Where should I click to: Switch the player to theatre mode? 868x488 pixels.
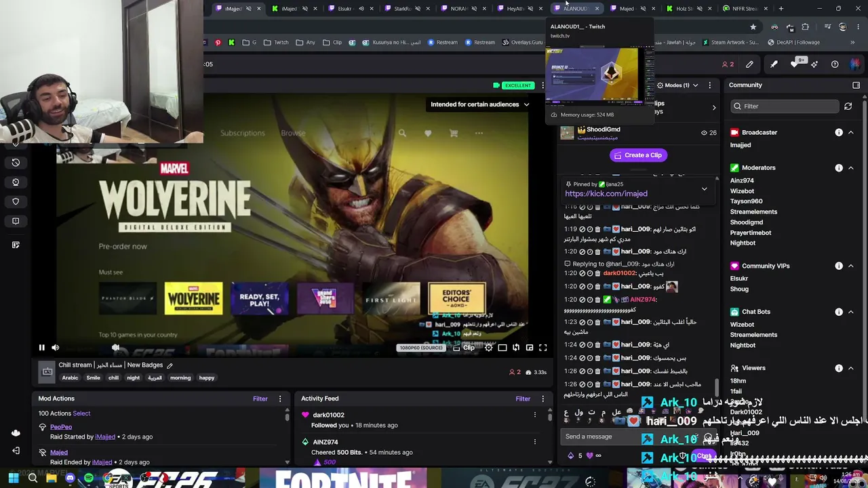(x=502, y=348)
